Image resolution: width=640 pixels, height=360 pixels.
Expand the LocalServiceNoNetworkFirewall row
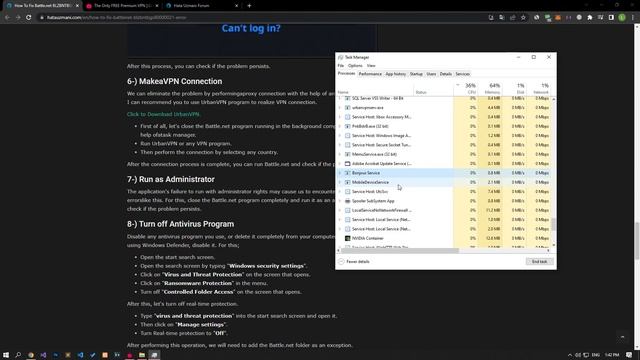pyautogui.click(x=340, y=210)
